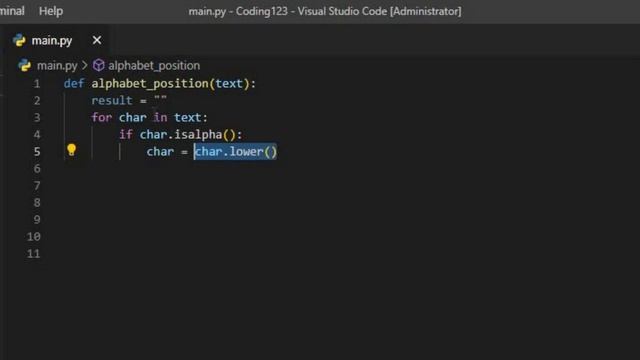Click main.py in the breadcrumb path
The image size is (640, 360).
coord(57,66)
